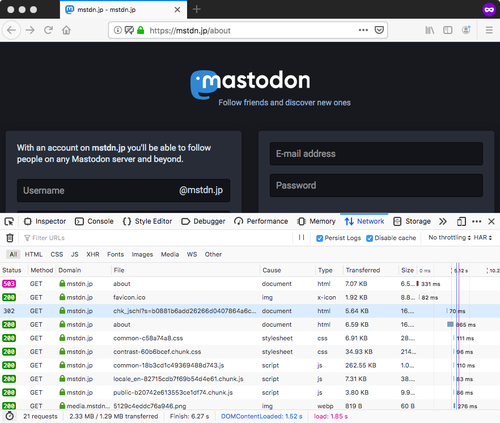The height and width of the screenshot is (423, 500).
Task: Filter requests by XHR
Action: click(x=93, y=254)
